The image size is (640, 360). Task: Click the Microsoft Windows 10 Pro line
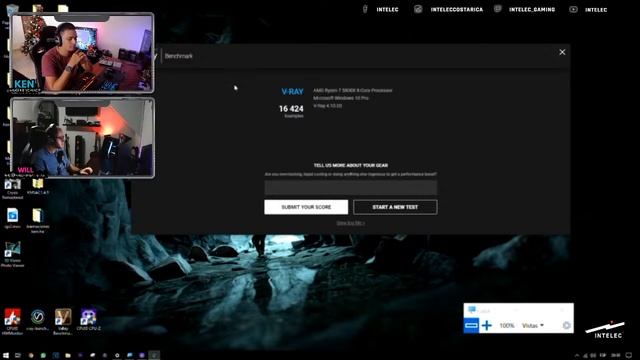pyautogui.click(x=341, y=98)
